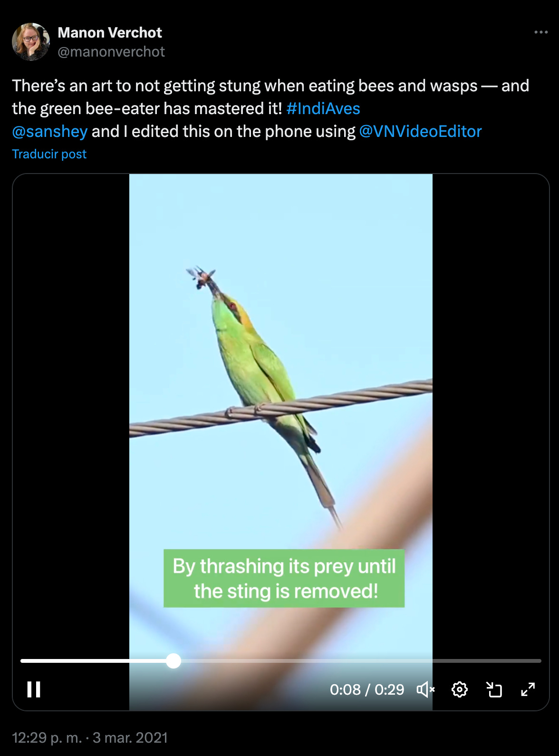The image size is (559, 756).
Task: Open the @manonverchot handle
Action: pyautogui.click(x=111, y=51)
